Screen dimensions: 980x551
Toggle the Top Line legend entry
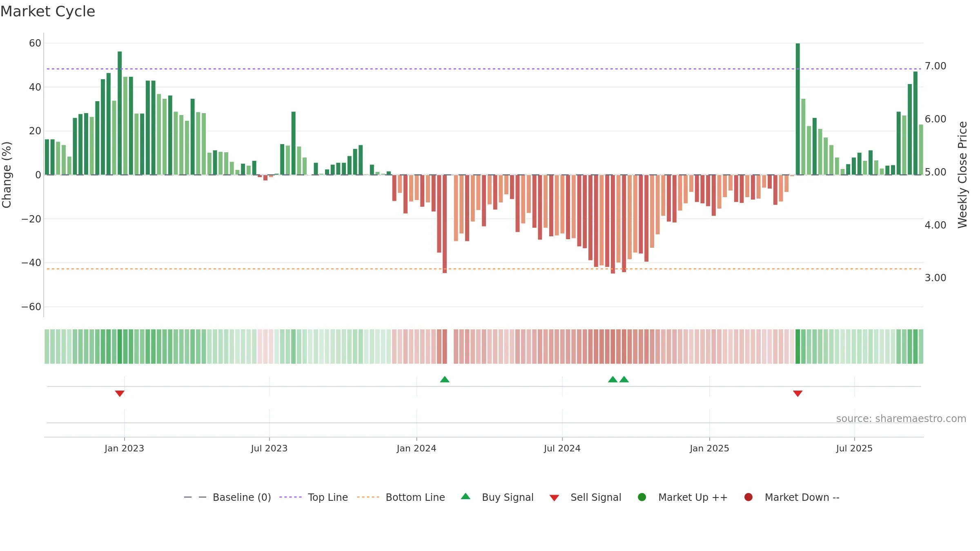click(x=314, y=497)
